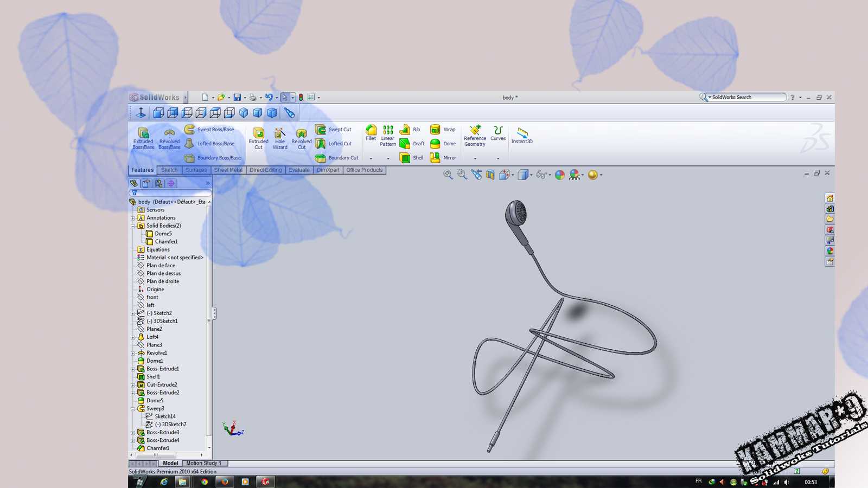868x488 pixels.
Task: Switch to the PropertyManager panel tab
Action: (x=146, y=183)
